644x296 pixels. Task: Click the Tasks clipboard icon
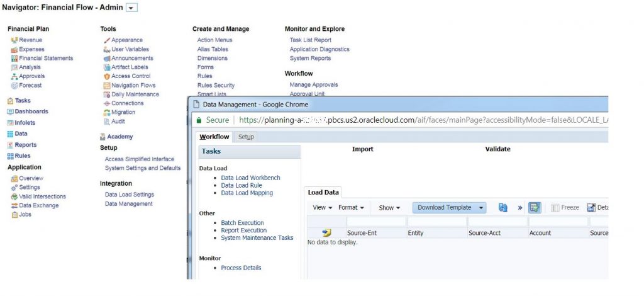point(10,101)
